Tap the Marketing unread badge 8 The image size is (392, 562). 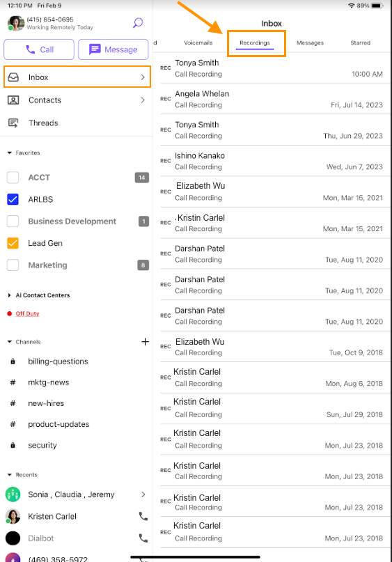click(143, 265)
